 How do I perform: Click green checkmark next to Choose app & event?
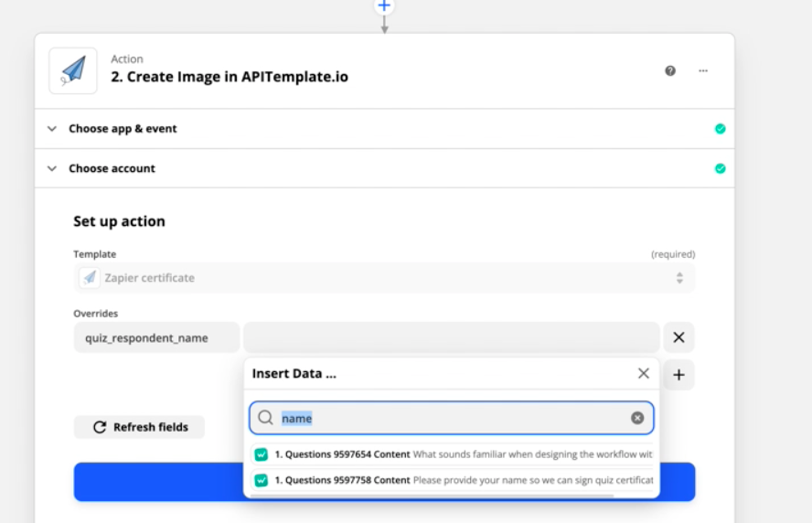720,129
